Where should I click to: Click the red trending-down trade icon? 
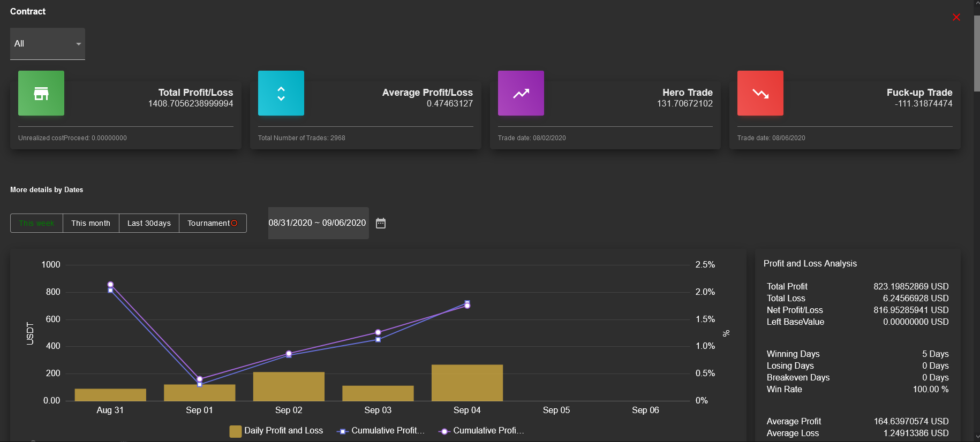point(760,93)
